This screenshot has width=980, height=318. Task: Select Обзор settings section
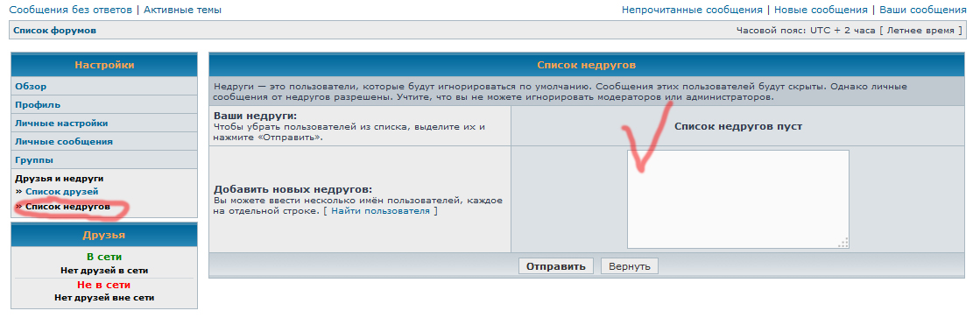point(31,86)
